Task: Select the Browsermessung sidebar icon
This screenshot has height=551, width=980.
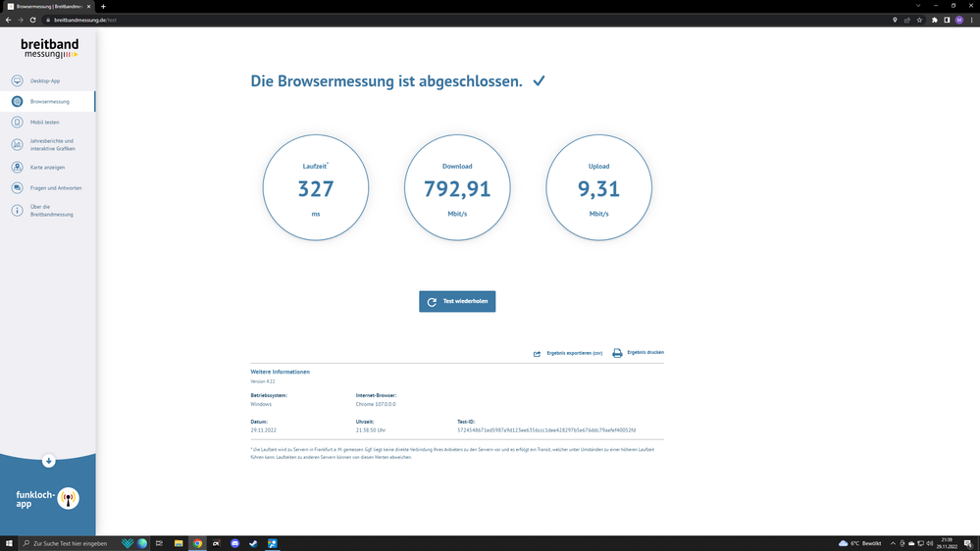Action: pyautogui.click(x=17, y=101)
